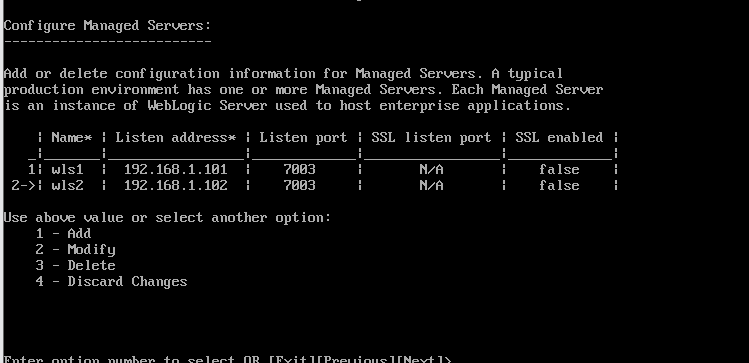Choose option 3 - Delete
The width and height of the screenshot is (749, 363).
pos(75,266)
